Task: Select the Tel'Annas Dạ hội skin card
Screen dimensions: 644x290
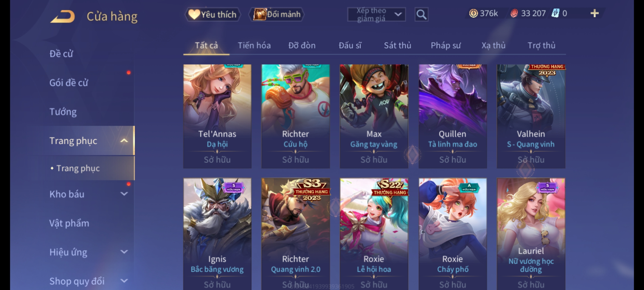Action: [217, 116]
